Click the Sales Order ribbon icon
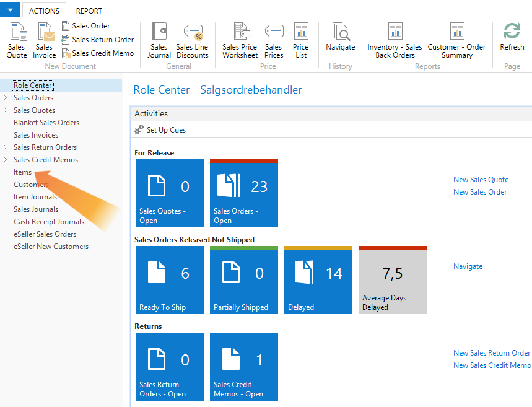 pos(66,26)
